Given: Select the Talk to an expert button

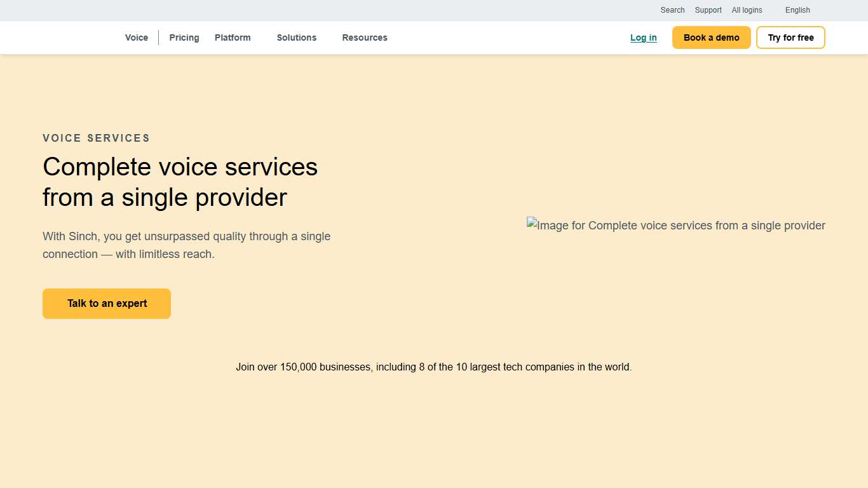Looking at the screenshot, I should coord(106,303).
